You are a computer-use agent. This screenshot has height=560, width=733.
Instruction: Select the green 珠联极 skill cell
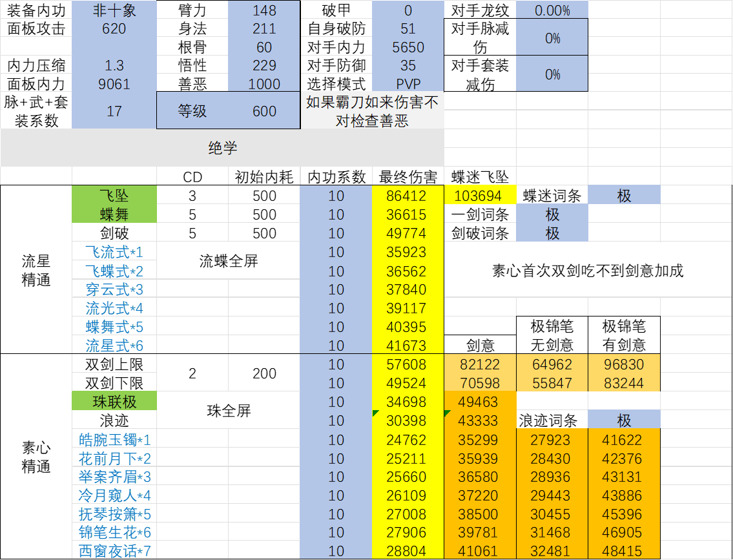(x=115, y=402)
